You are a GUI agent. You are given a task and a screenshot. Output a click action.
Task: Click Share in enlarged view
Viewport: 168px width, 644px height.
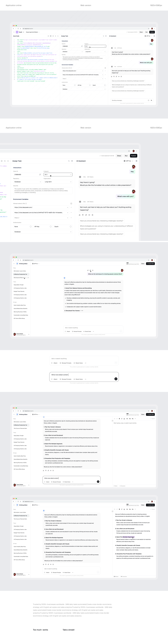pyautogui.click(x=119, y=156)
